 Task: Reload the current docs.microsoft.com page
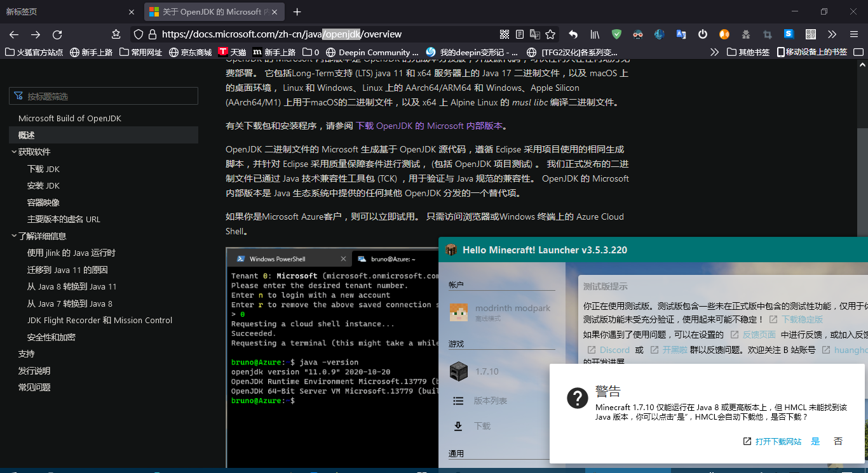click(x=57, y=34)
